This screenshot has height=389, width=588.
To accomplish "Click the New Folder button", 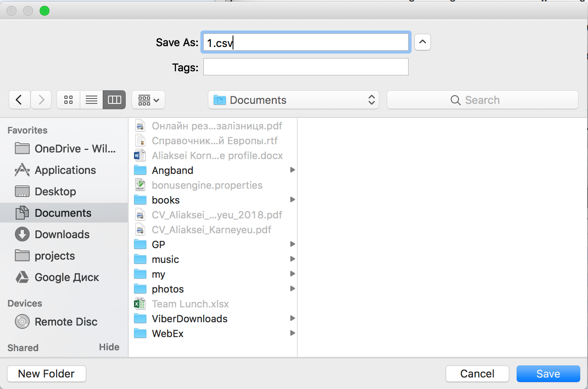I will click(47, 374).
